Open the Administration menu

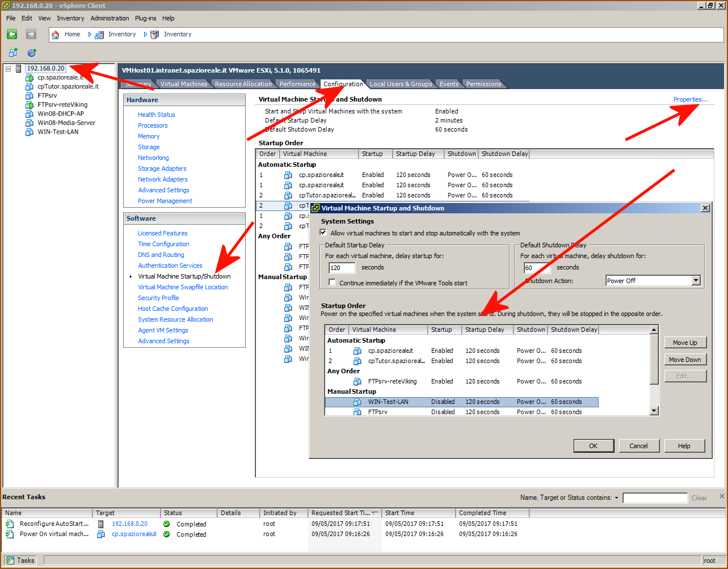[110, 18]
